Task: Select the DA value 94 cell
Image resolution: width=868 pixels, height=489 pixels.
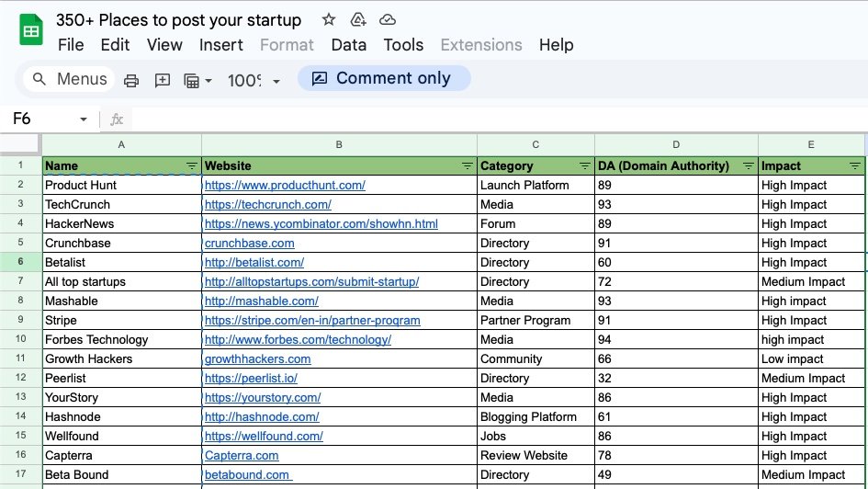Action: [x=676, y=340]
